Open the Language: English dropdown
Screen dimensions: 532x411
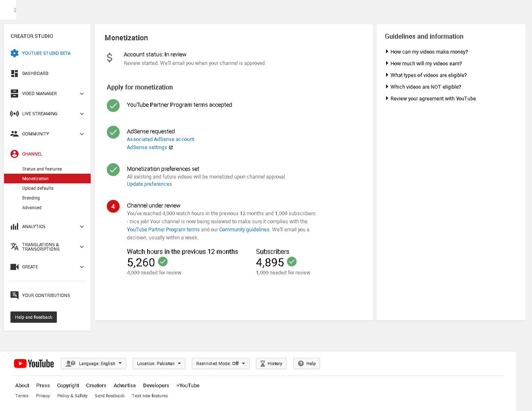coord(94,364)
